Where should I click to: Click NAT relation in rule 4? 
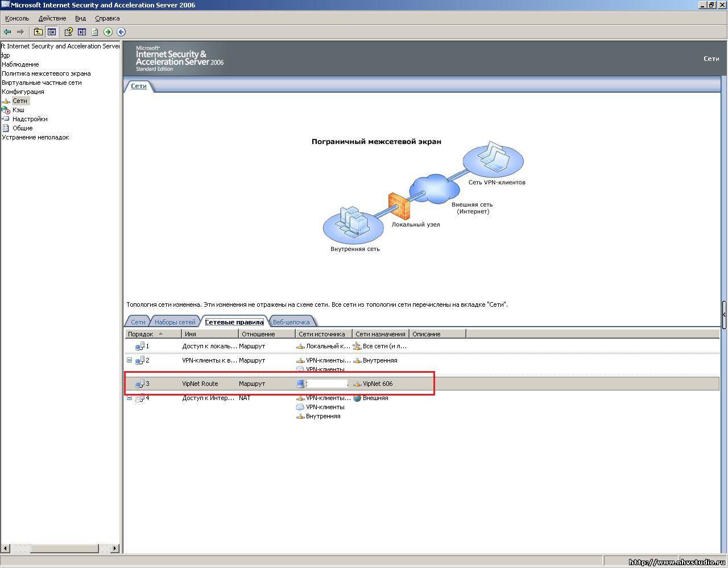click(245, 398)
